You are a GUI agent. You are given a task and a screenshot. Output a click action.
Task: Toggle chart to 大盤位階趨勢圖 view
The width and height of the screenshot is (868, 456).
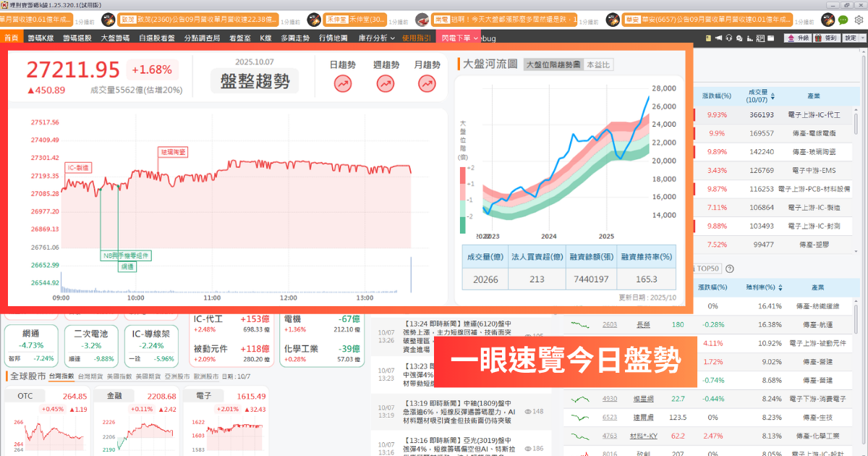[x=553, y=64]
